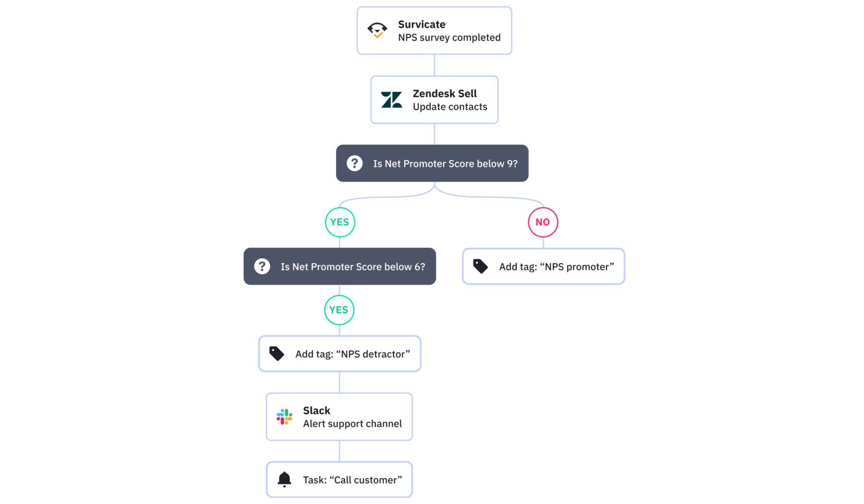Open the "Is Net Promoter Score below 9?" condition

click(x=445, y=164)
